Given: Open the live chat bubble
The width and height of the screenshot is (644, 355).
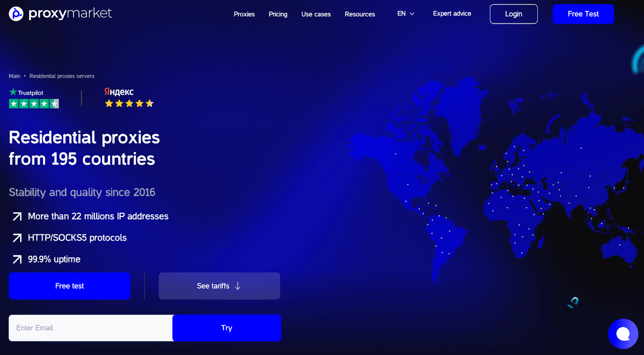Looking at the screenshot, I should (623, 334).
